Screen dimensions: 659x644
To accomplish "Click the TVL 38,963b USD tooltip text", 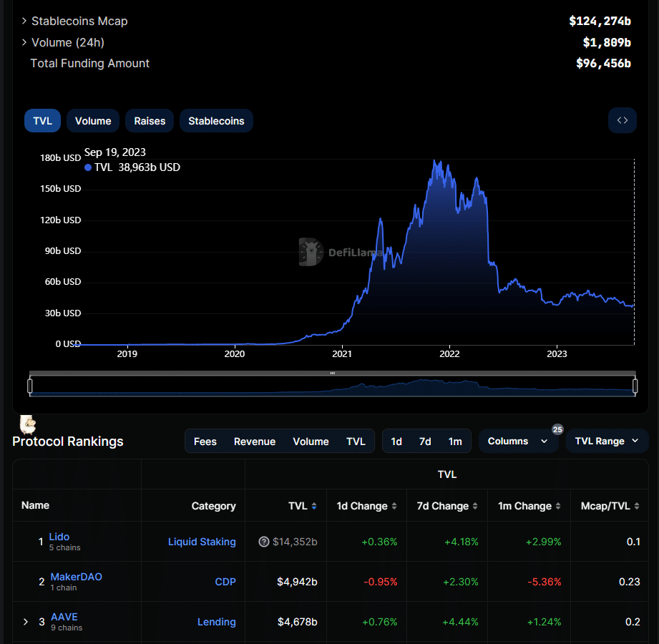I will tap(137, 167).
